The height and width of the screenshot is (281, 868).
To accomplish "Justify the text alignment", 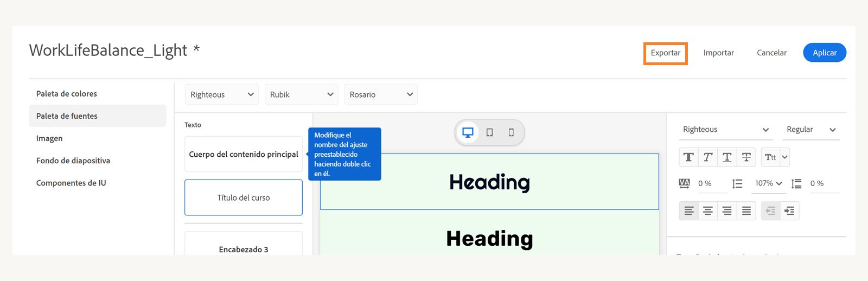I will [746, 211].
